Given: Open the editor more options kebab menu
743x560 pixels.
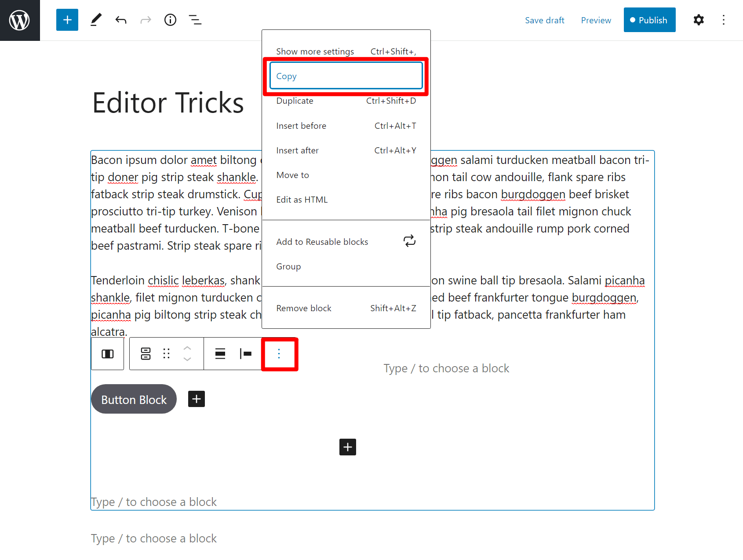Looking at the screenshot, I should tap(723, 20).
